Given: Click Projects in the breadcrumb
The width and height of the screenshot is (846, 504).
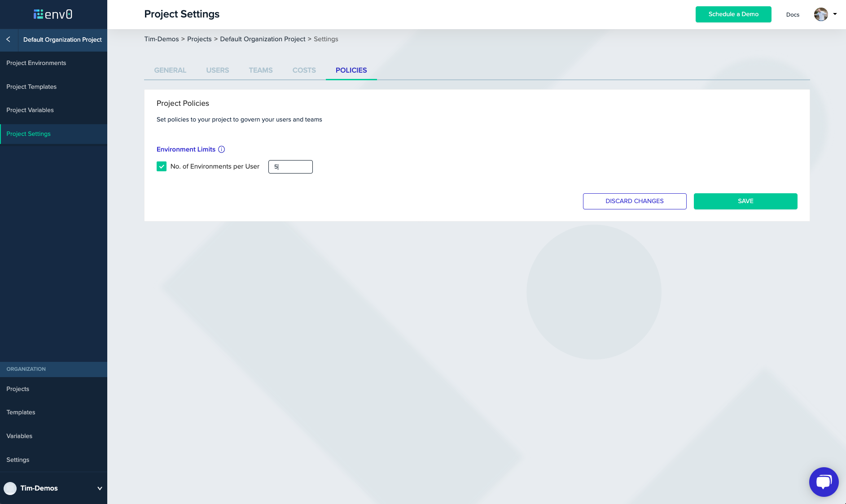Looking at the screenshot, I should pyautogui.click(x=199, y=39).
